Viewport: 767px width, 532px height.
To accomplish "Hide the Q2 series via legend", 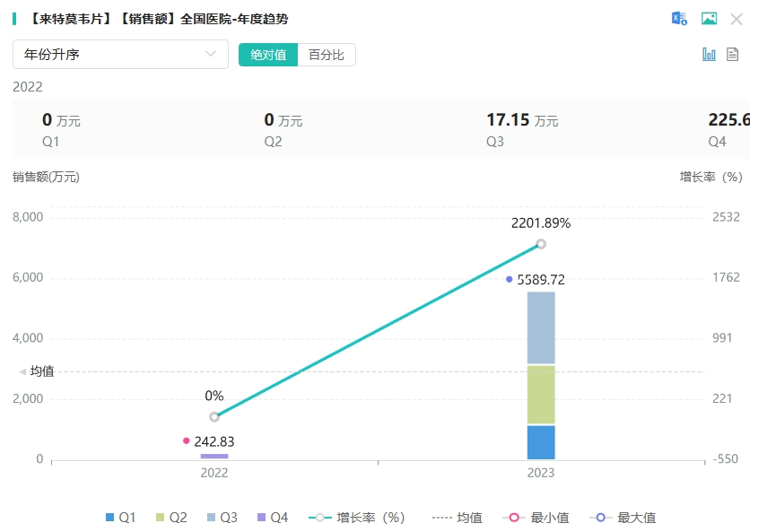I will [x=171, y=518].
